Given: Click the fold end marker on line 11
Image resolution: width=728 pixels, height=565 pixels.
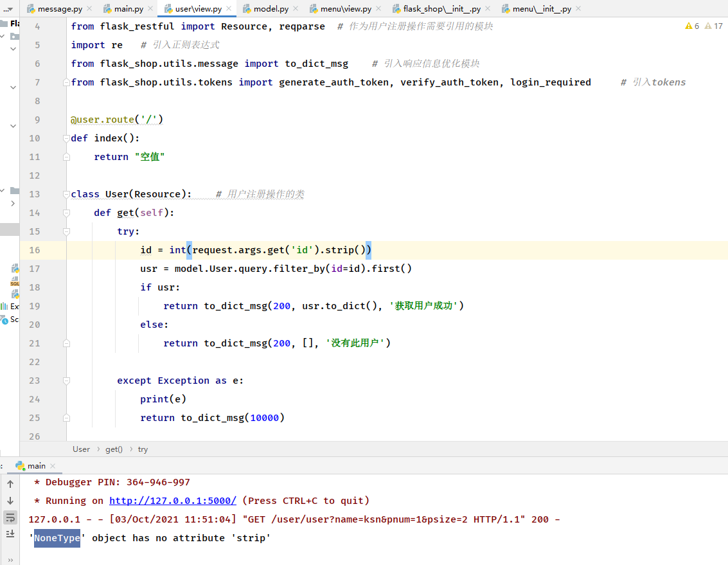Looking at the screenshot, I should [66, 157].
